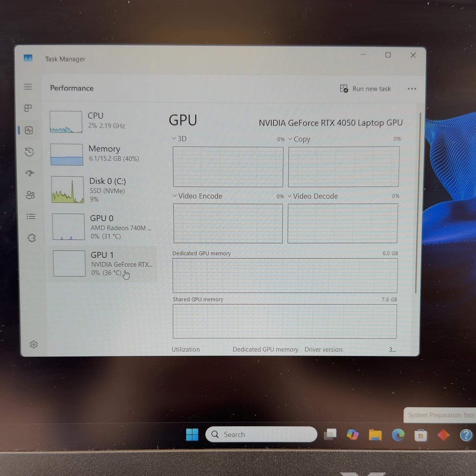Image resolution: width=476 pixels, height=476 pixels.
Task: Click the CPU usage mini graph thumbnail
Action: (x=66, y=122)
